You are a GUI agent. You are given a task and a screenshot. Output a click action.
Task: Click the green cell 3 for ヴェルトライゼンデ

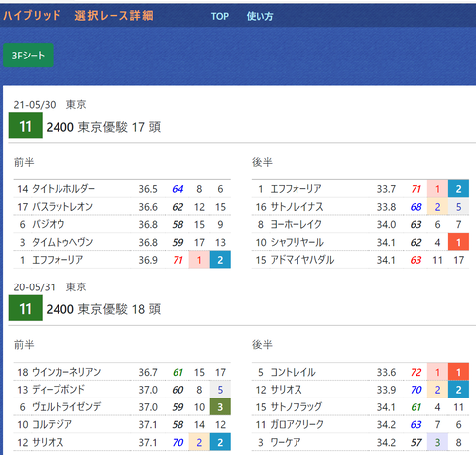[220, 406]
